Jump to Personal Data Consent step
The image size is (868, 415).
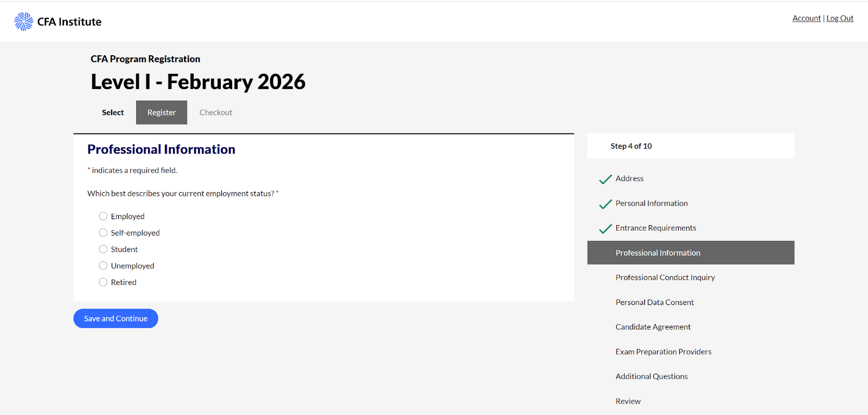654,302
